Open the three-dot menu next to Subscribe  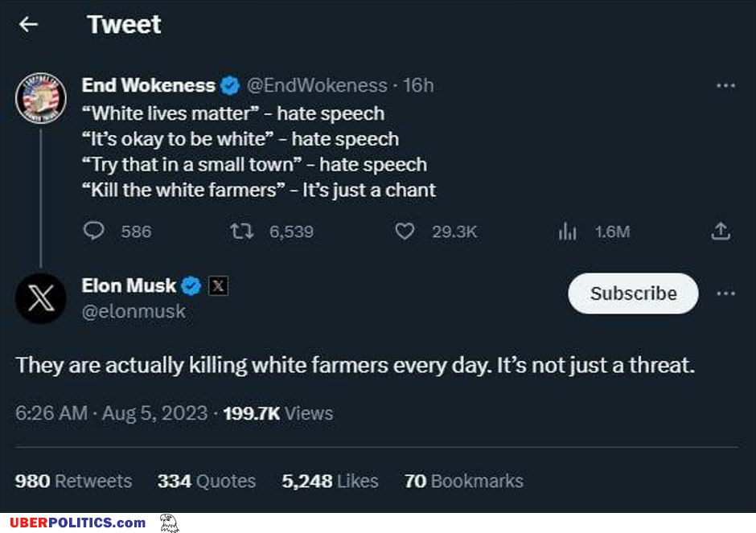(x=725, y=293)
